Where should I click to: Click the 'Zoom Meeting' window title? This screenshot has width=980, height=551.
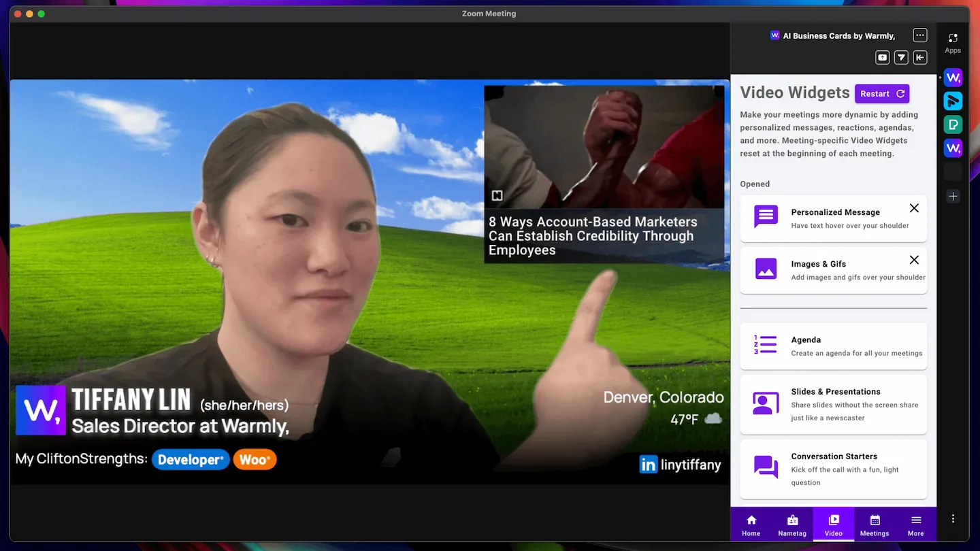point(489,14)
